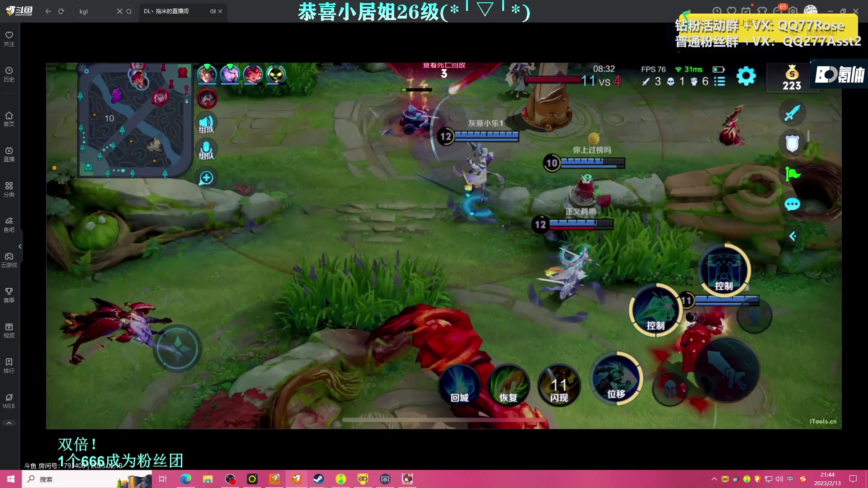Open Task View on taskbar
This screenshot has width=868, height=488.
point(163,479)
